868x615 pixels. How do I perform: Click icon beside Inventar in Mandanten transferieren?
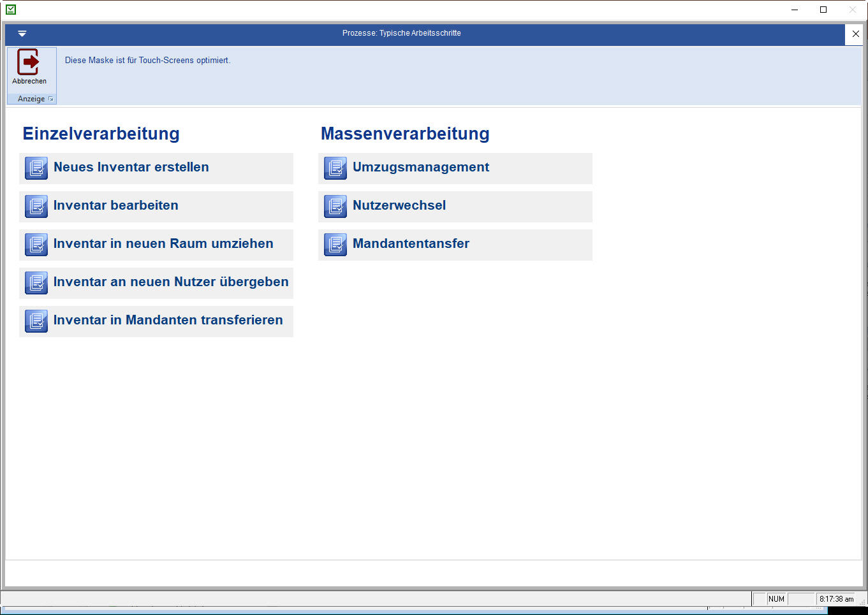tap(36, 321)
